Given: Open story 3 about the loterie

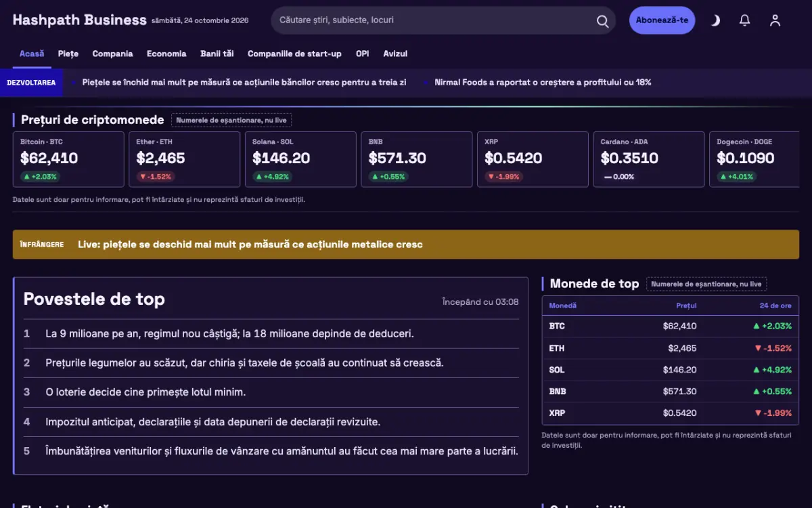Looking at the screenshot, I should [271, 392].
